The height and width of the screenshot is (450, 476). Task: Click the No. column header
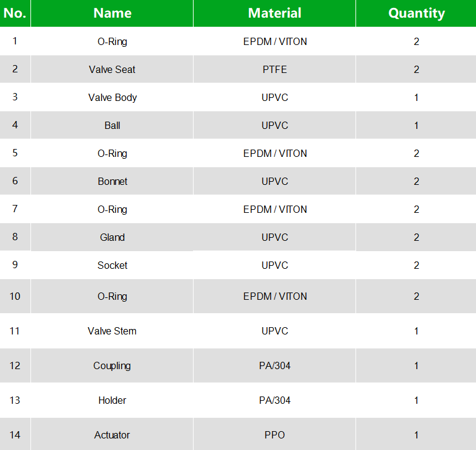(x=15, y=13)
